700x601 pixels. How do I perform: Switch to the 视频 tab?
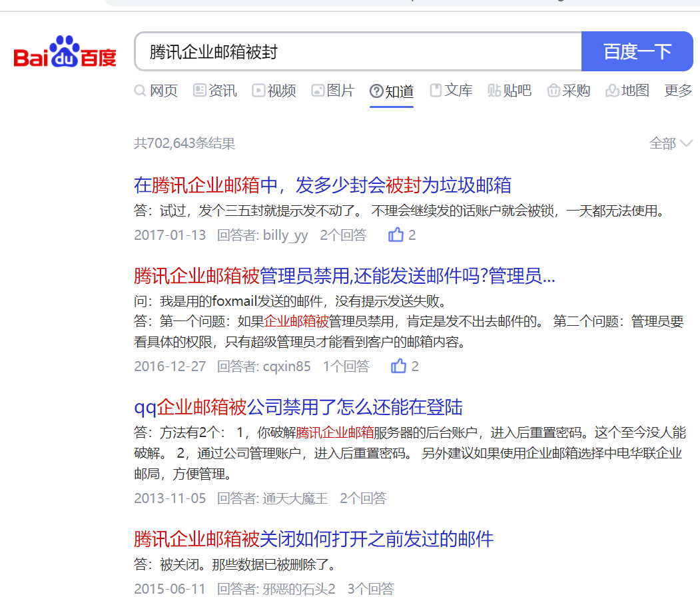pos(274,91)
